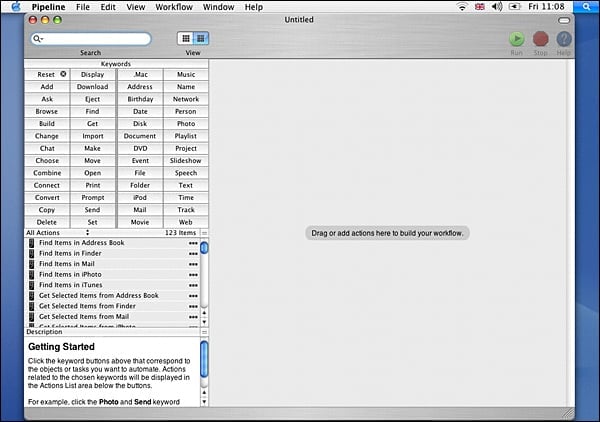Open the Workflow menu
The width and height of the screenshot is (600, 422).
[x=174, y=7]
